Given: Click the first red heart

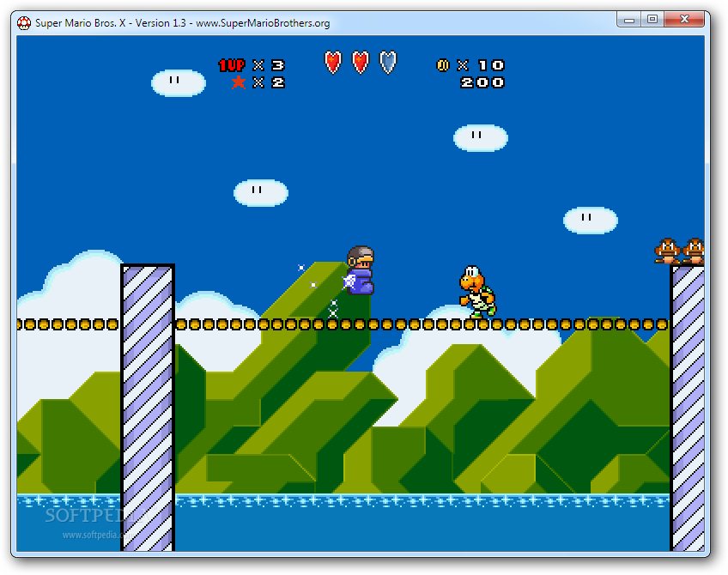Looking at the screenshot, I should click(333, 62).
